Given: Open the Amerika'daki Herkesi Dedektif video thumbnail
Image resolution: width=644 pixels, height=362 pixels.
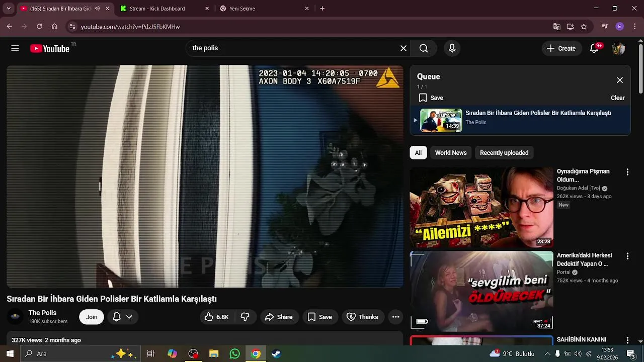Looking at the screenshot, I should pyautogui.click(x=481, y=291).
